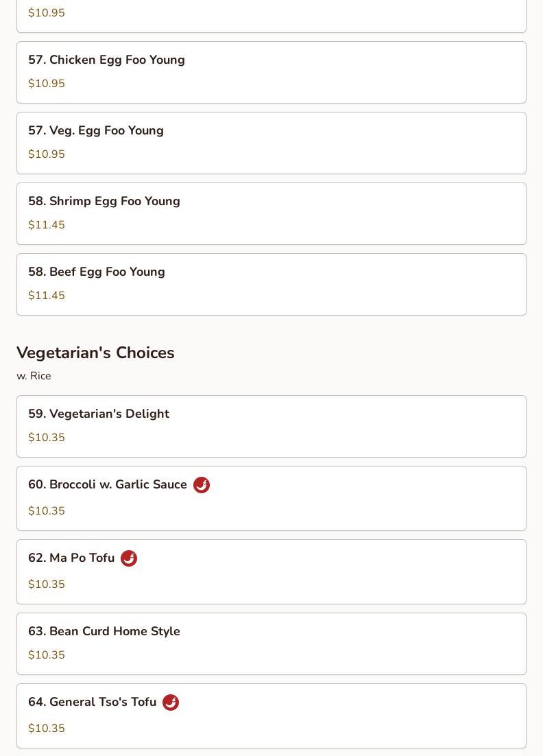The width and height of the screenshot is (543, 756).
Task: Click the Ma Po Tofu item name
Action: click(71, 558)
